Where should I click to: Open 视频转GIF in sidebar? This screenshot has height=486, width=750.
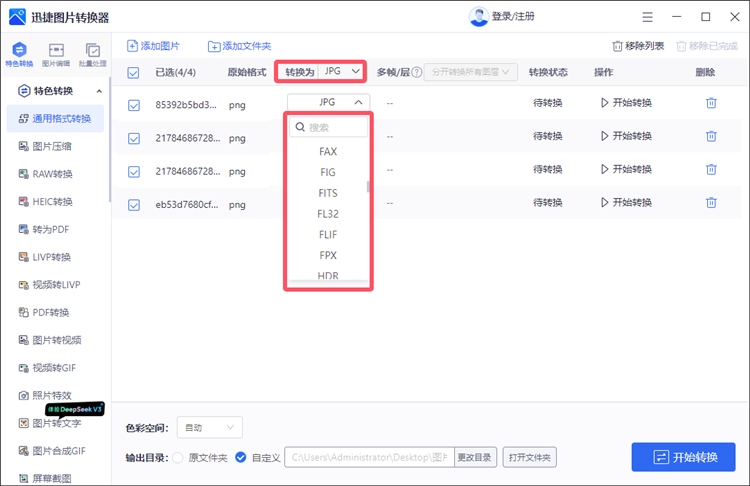[x=47, y=368]
